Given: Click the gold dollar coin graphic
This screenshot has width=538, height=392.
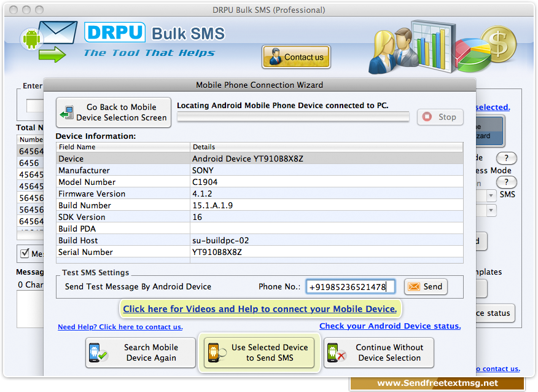Looking at the screenshot, I should 499,44.
